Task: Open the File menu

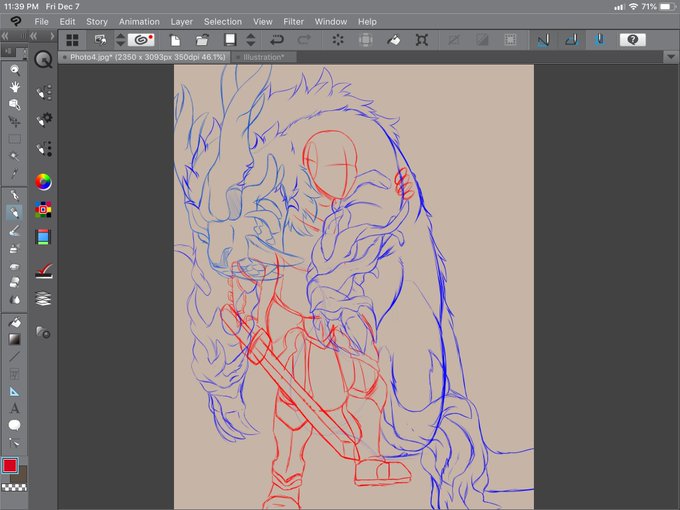Action: [x=42, y=21]
